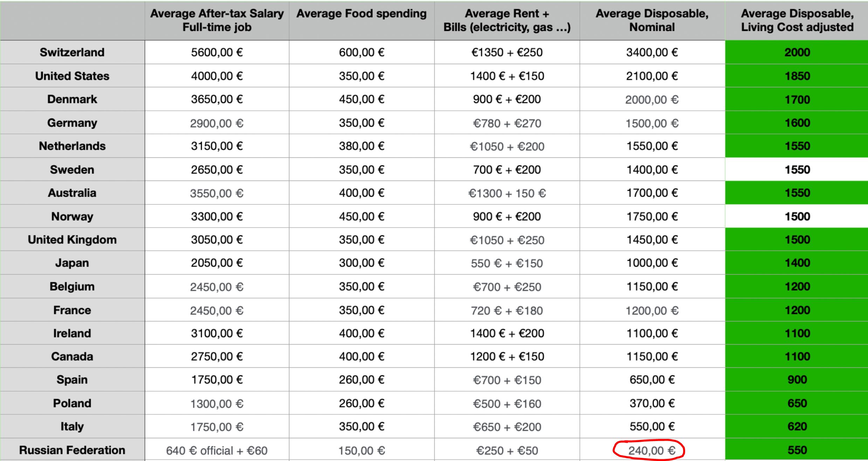Select the circled 240,00 € cell
This screenshot has height=461, width=868.
[652, 450]
